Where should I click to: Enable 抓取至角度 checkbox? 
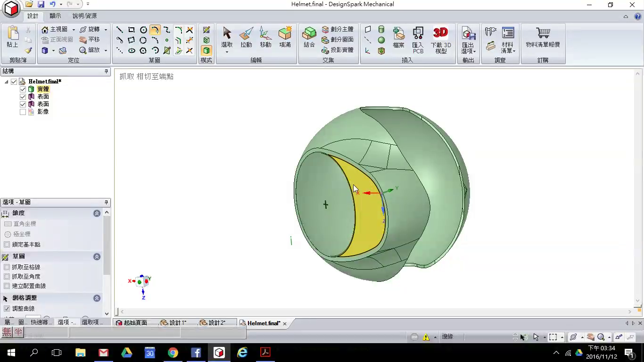7,277
